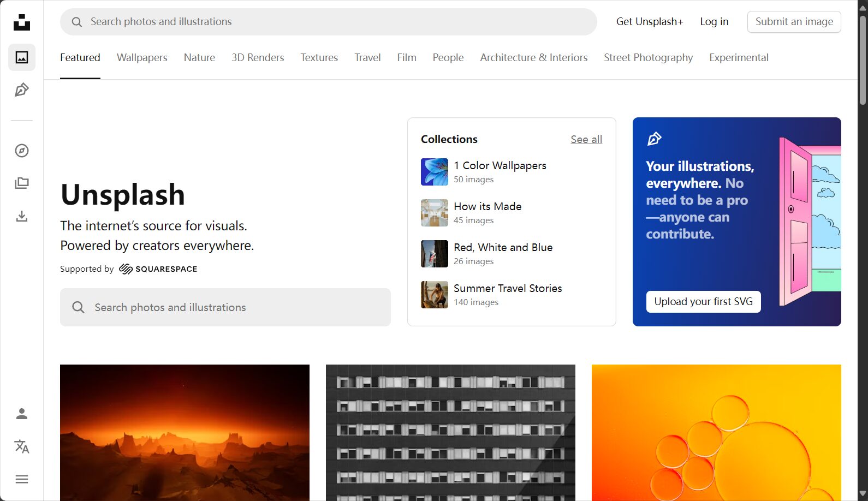Open the Red, White and Blue collection
This screenshot has width=868, height=501.
point(503,247)
